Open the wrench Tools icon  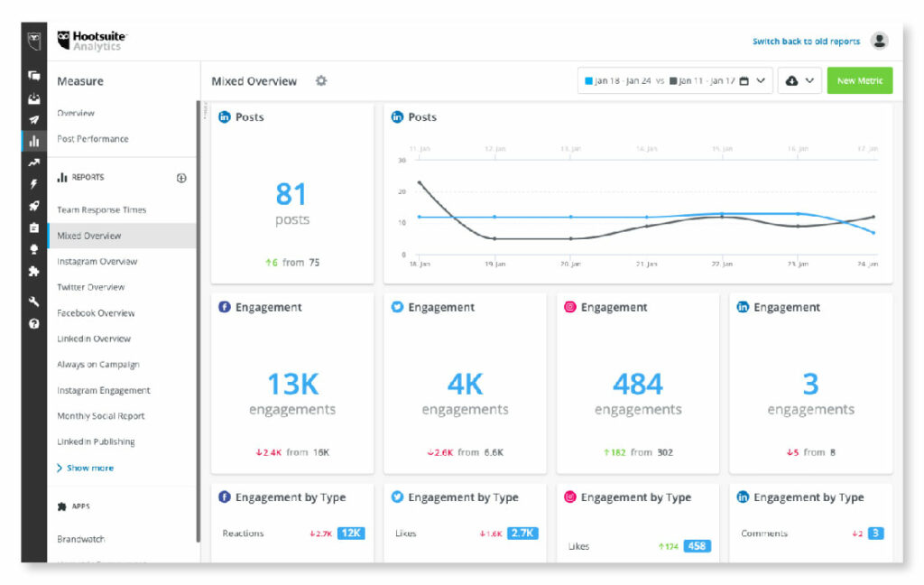click(34, 302)
